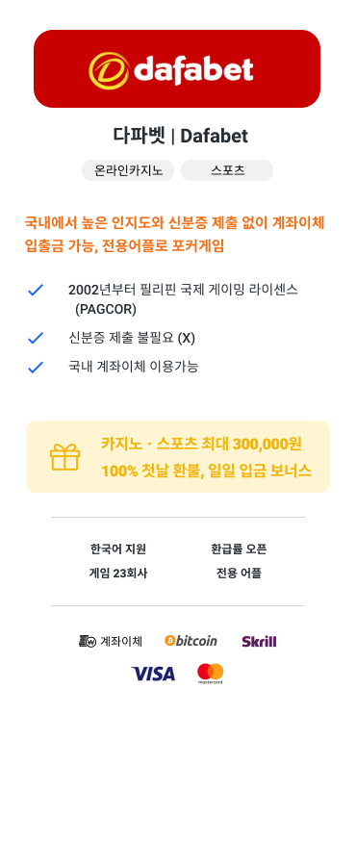Click the Skrill payment logo

[259, 641]
